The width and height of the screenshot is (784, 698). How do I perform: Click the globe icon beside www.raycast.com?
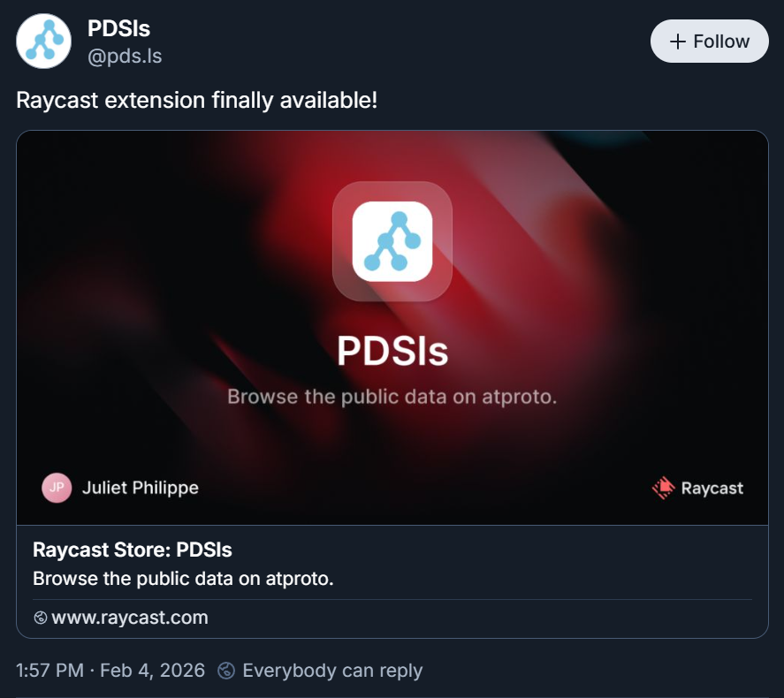tap(40, 618)
